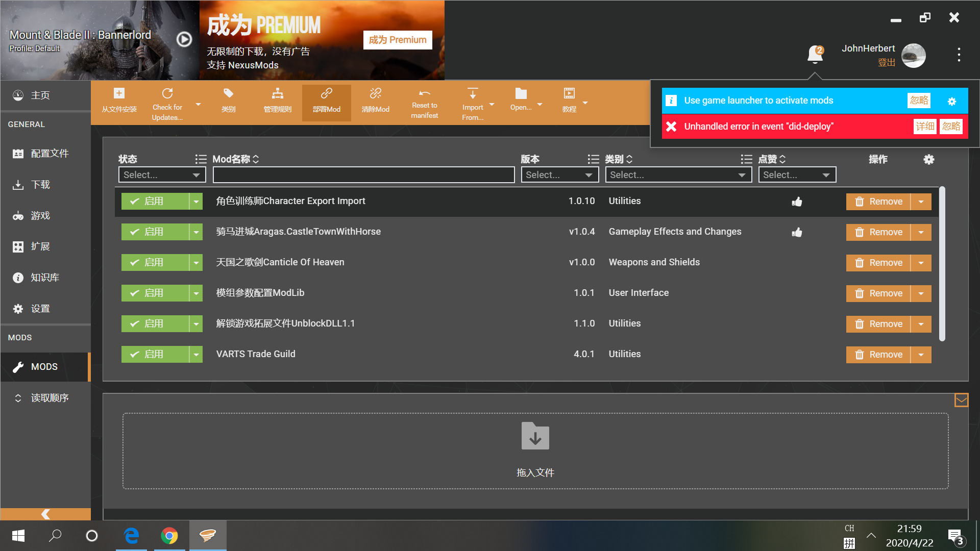Toggle 启用 status for CastleTownWithHorse mod

click(155, 232)
